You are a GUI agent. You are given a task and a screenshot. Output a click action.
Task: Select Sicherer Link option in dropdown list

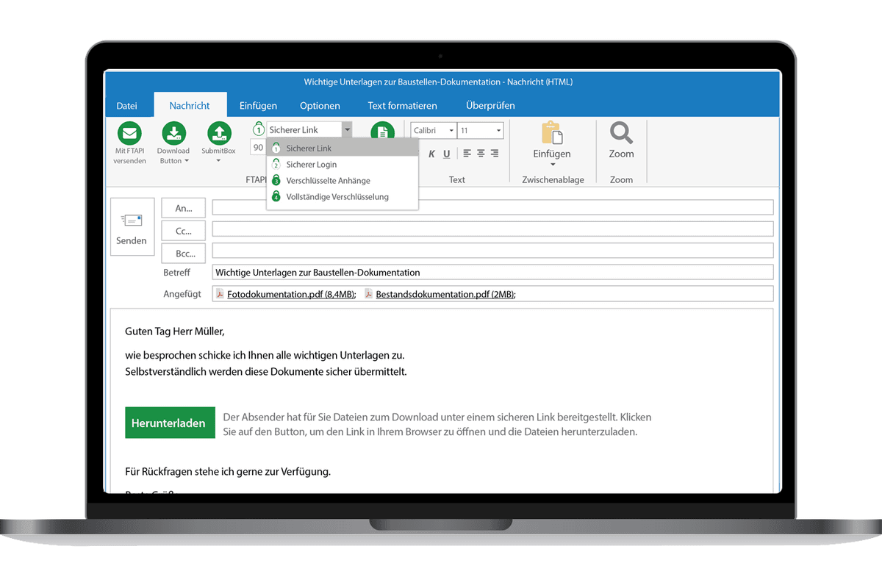(343, 148)
